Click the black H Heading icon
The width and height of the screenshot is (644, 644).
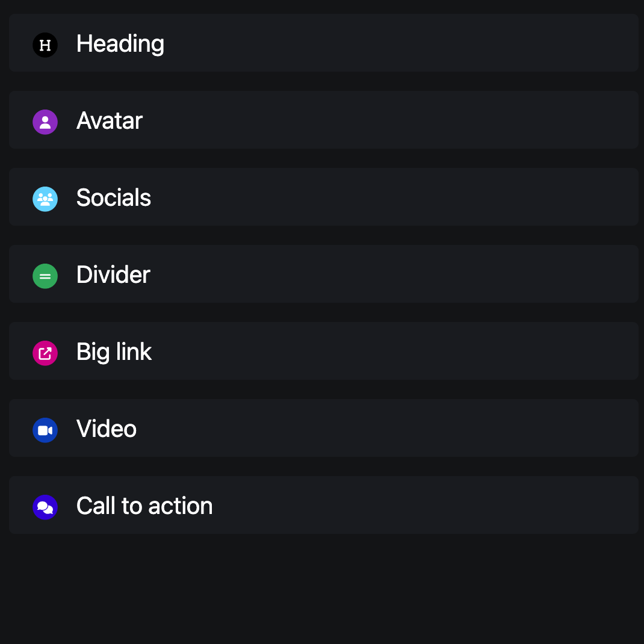(x=45, y=45)
